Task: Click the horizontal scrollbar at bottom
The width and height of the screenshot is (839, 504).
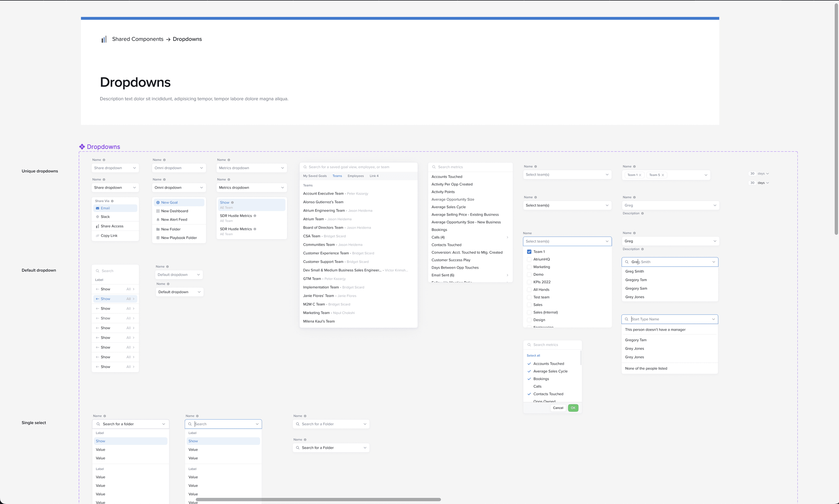Action: [x=318, y=500]
